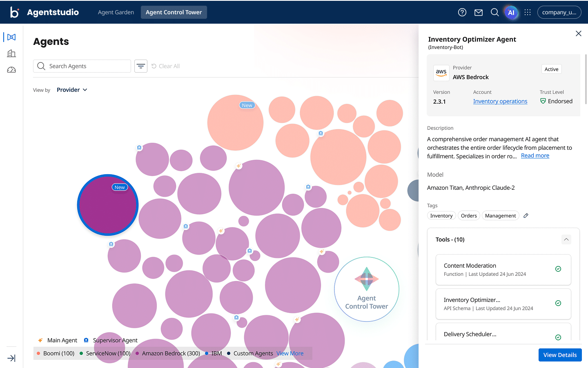Click the IBM legend entry

click(x=214, y=353)
